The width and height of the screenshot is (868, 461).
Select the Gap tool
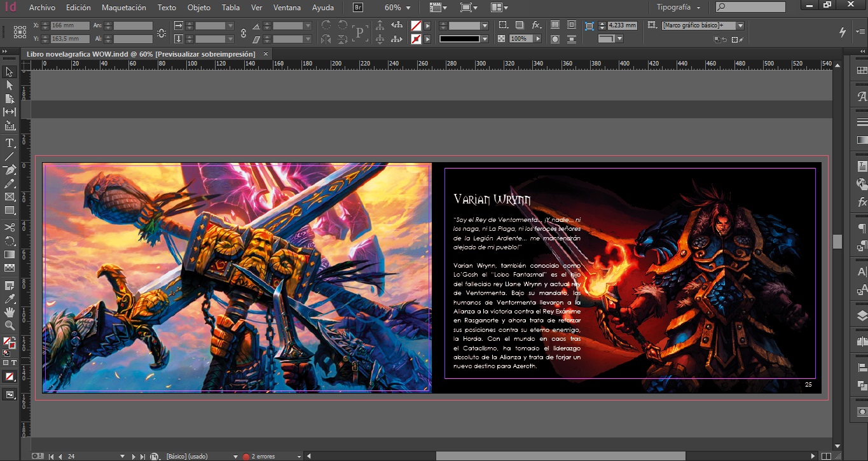(x=10, y=112)
